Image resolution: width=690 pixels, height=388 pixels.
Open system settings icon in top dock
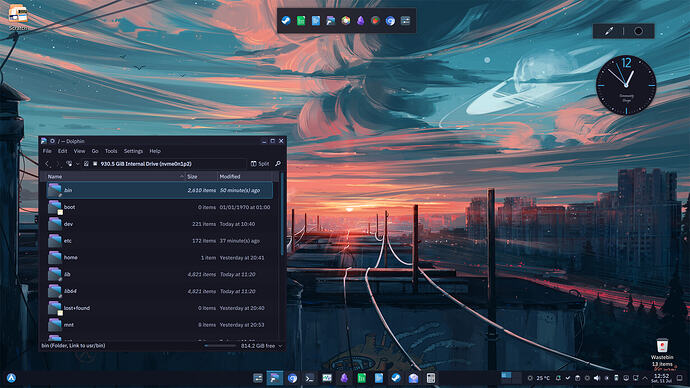tap(405, 21)
